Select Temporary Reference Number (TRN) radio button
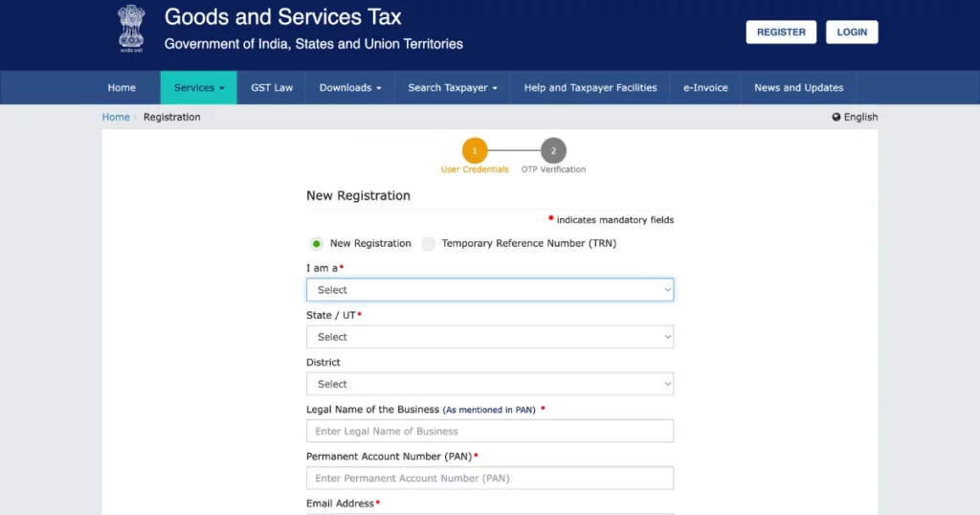980x515 pixels. tap(428, 244)
